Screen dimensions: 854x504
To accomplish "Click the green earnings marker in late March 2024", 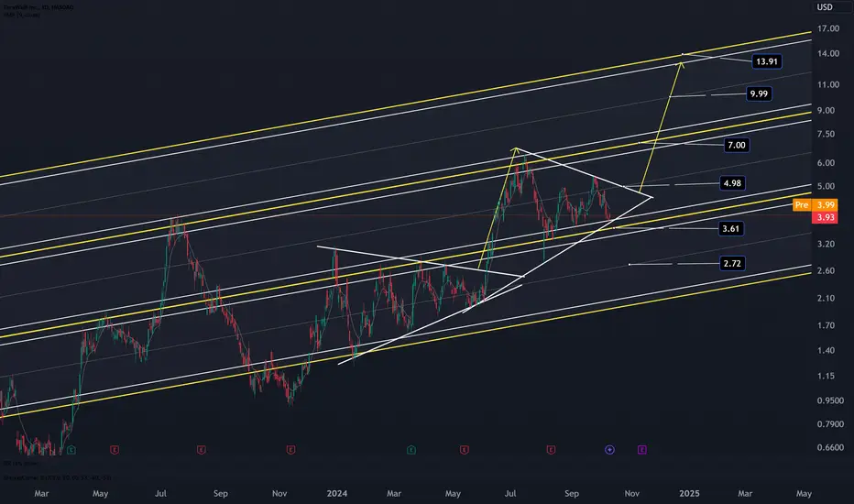I will [411, 450].
